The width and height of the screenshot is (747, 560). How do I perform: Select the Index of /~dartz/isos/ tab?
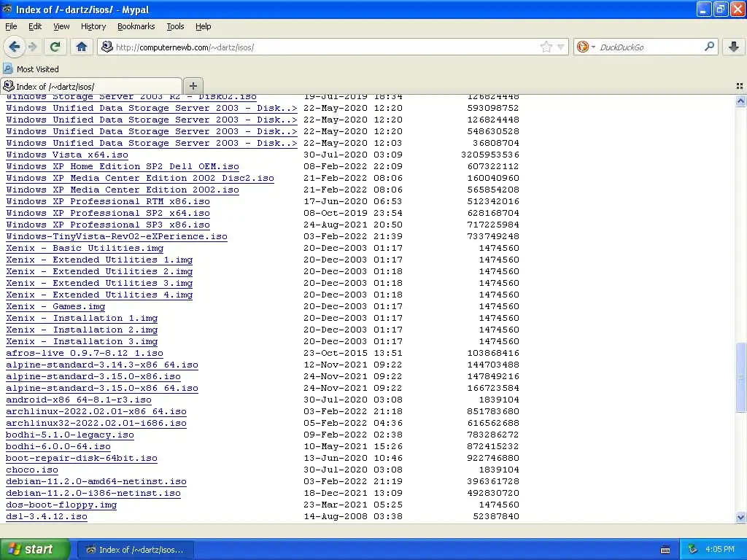click(91, 86)
